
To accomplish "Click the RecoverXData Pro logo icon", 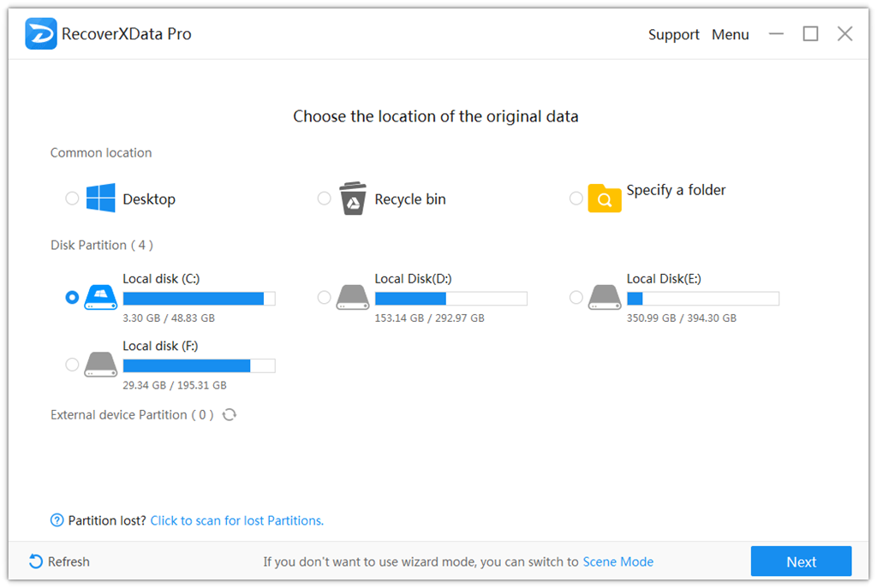I will (40, 33).
